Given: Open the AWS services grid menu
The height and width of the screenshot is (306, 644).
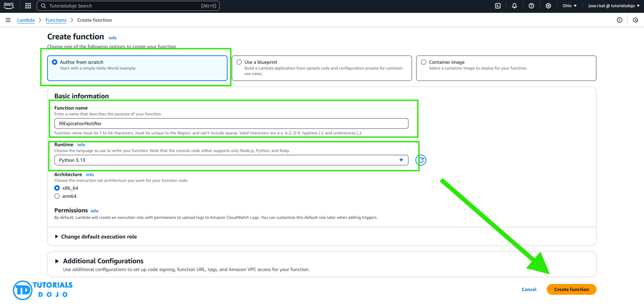Looking at the screenshot, I should pos(28,6).
